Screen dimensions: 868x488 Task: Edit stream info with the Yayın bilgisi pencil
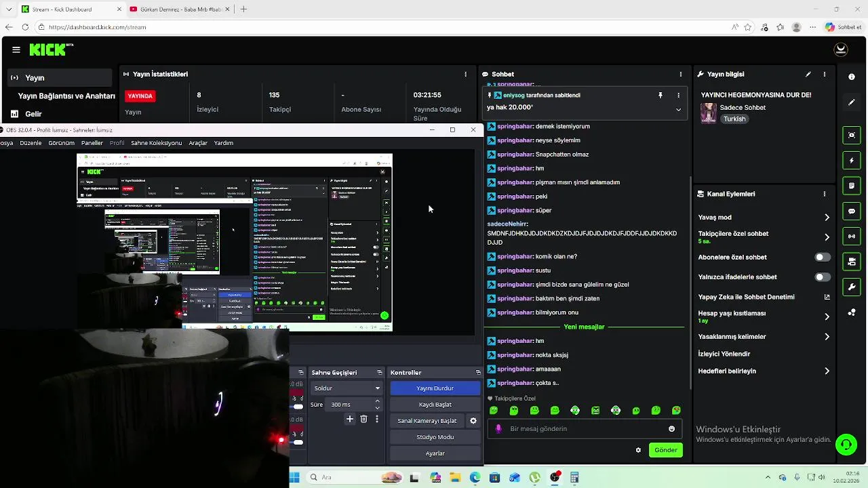[808, 74]
